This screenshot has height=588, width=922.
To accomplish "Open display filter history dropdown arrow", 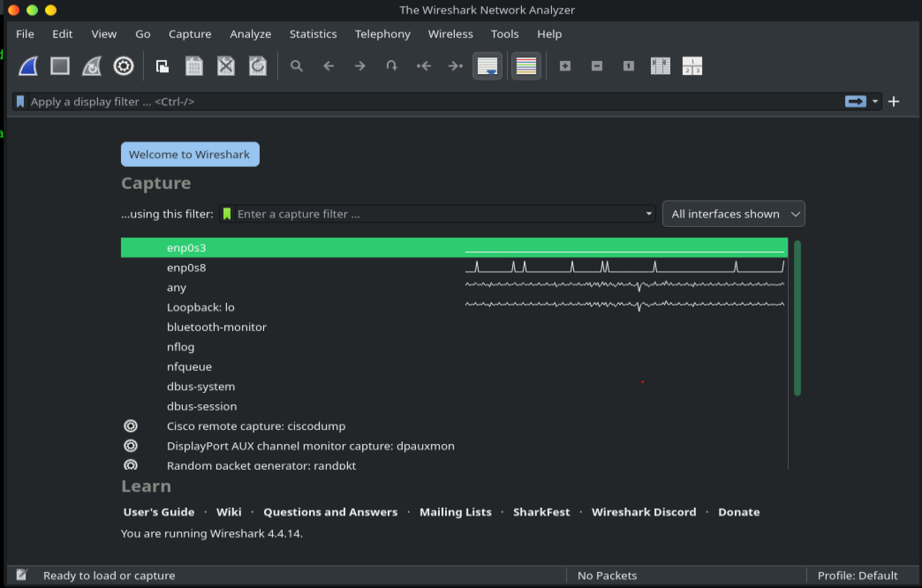I will [875, 102].
